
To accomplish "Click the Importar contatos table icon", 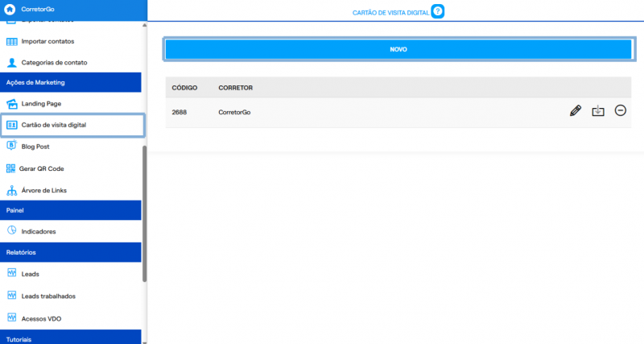I will click(x=11, y=42).
